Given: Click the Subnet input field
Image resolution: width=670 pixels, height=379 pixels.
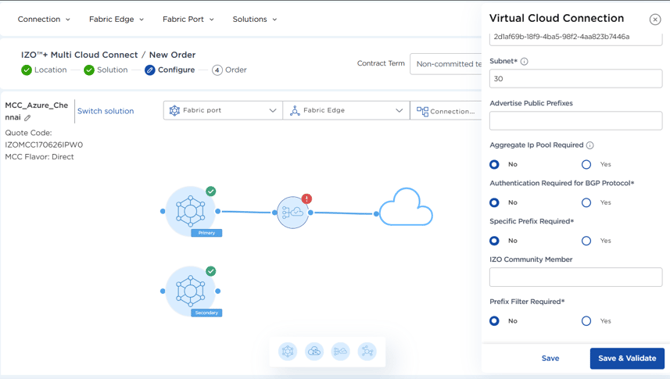Looking at the screenshot, I should click(576, 79).
